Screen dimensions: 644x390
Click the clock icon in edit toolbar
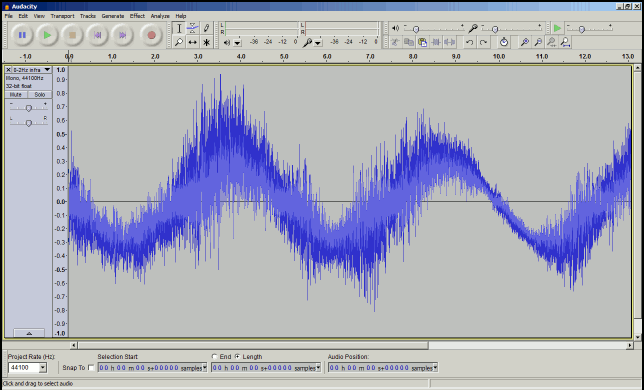point(504,42)
